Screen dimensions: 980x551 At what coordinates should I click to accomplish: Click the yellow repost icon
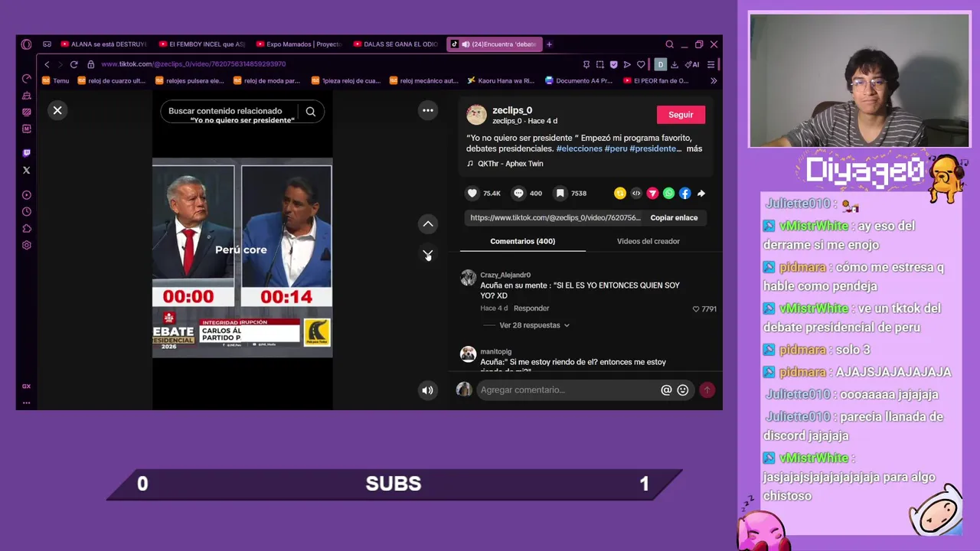click(x=620, y=194)
